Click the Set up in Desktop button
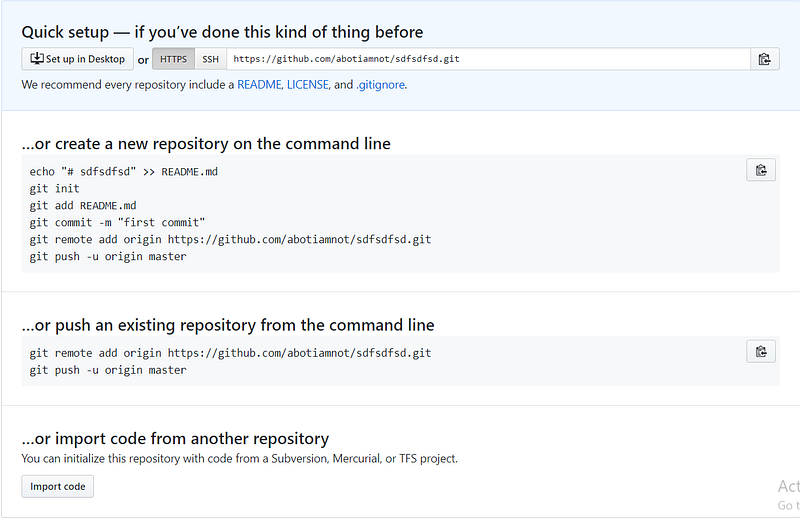 tap(77, 59)
